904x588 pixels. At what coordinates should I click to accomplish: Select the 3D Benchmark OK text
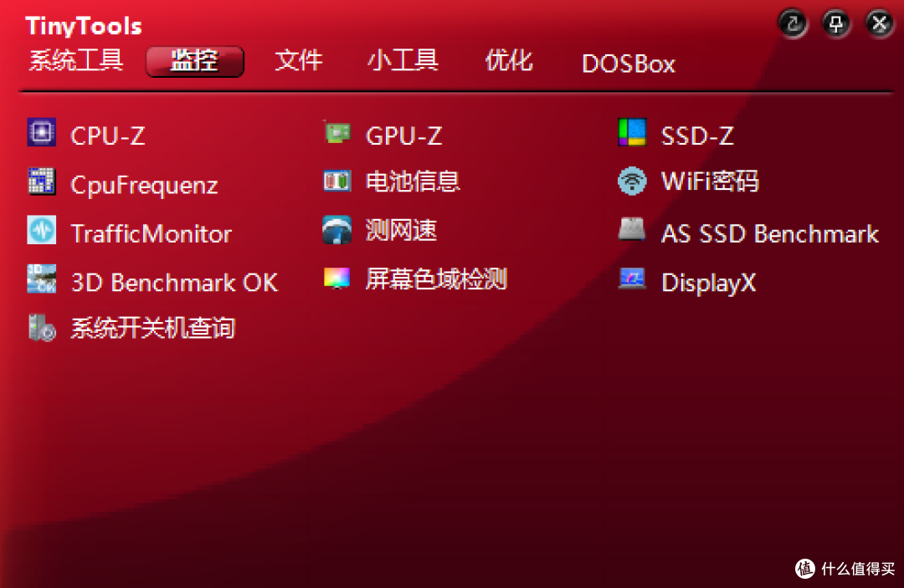174,283
